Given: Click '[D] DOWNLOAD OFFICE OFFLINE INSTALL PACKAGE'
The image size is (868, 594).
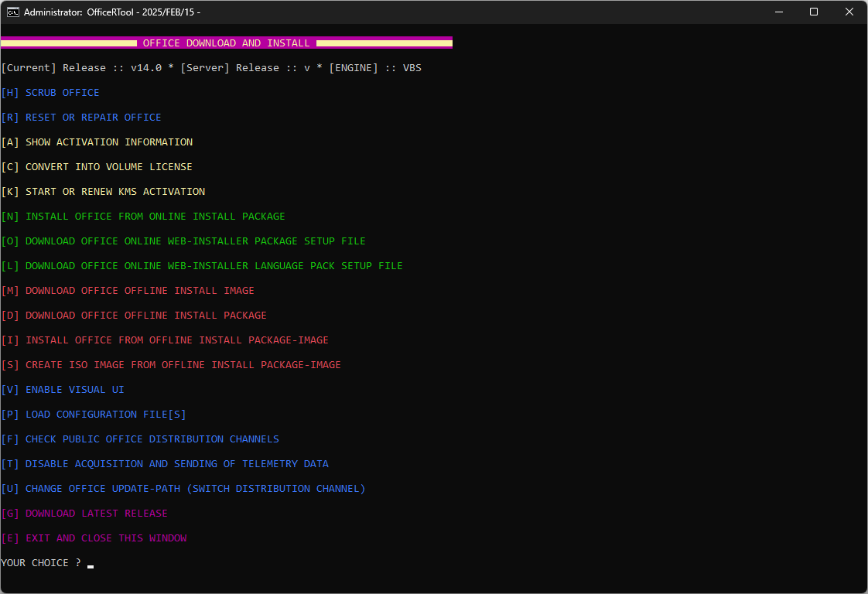Looking at the screenshot, I should click(x=134, y=316).
